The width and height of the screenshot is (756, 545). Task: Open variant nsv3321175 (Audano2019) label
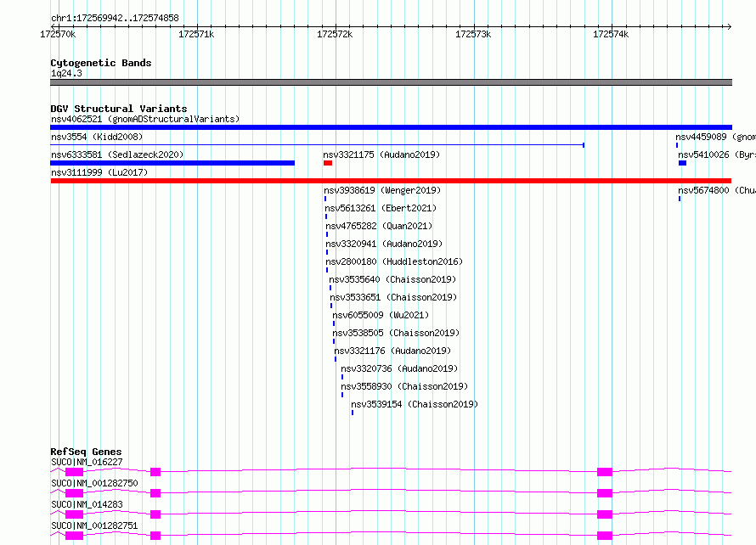(x=381, y=155)
